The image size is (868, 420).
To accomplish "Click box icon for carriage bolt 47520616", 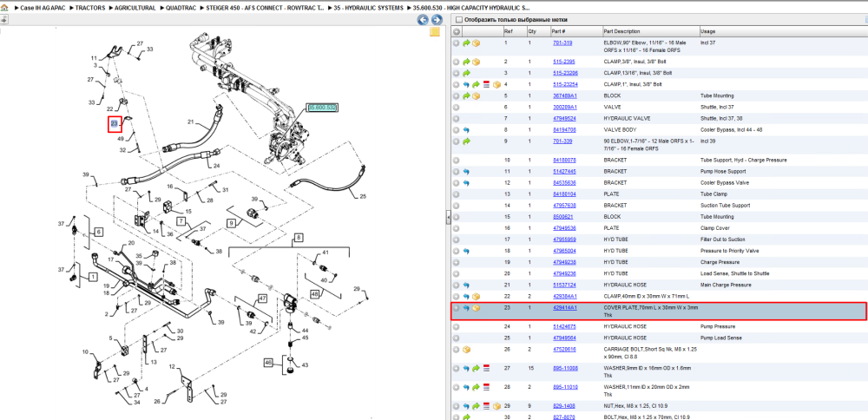I will coord(466,350).
